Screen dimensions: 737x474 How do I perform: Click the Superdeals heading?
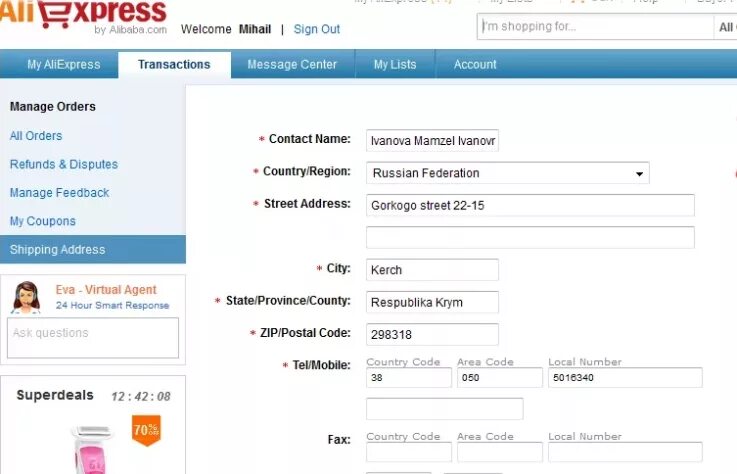pyautogui.click(x=55, y=395)
